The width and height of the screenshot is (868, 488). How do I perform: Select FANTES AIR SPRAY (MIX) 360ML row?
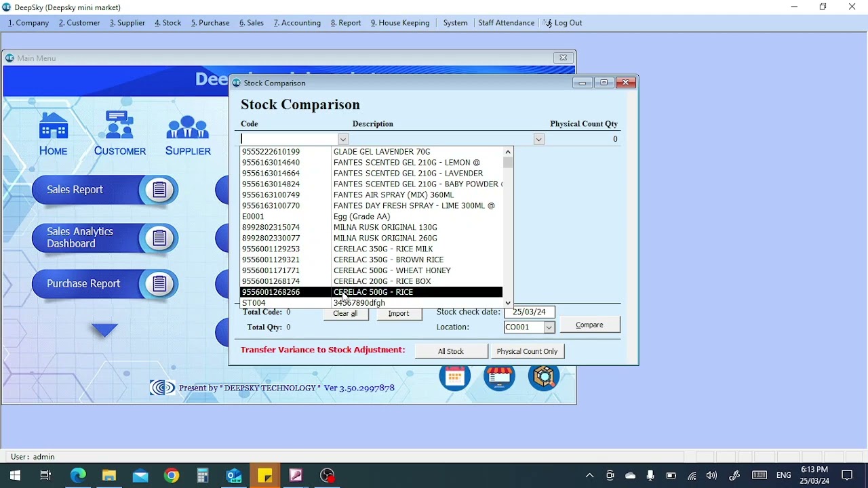[x=372, y=195]
